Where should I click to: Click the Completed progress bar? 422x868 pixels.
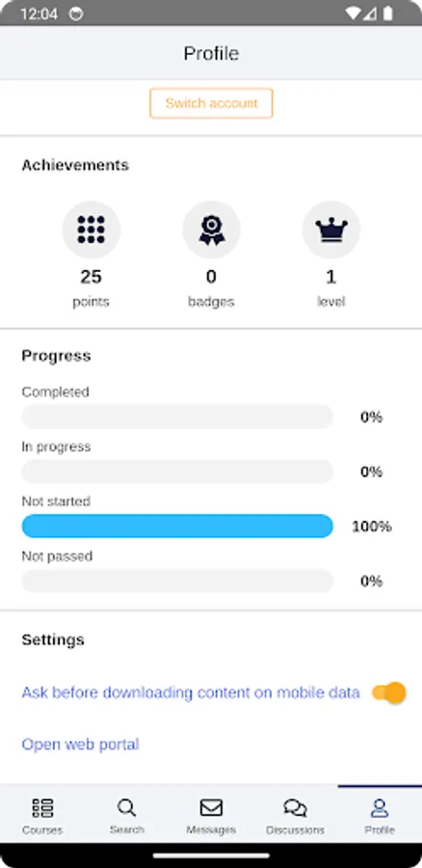pos(177,417)
